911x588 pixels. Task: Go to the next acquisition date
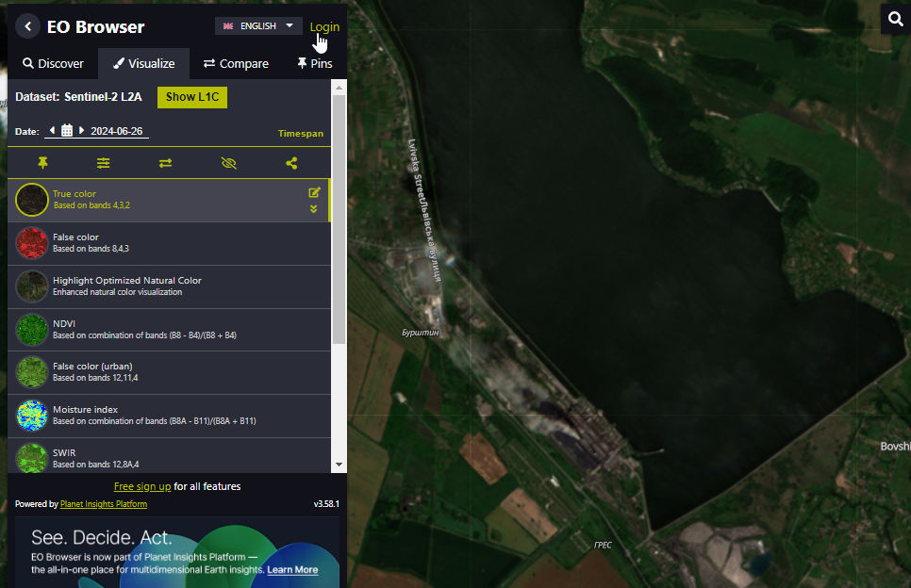coord(81,131)
